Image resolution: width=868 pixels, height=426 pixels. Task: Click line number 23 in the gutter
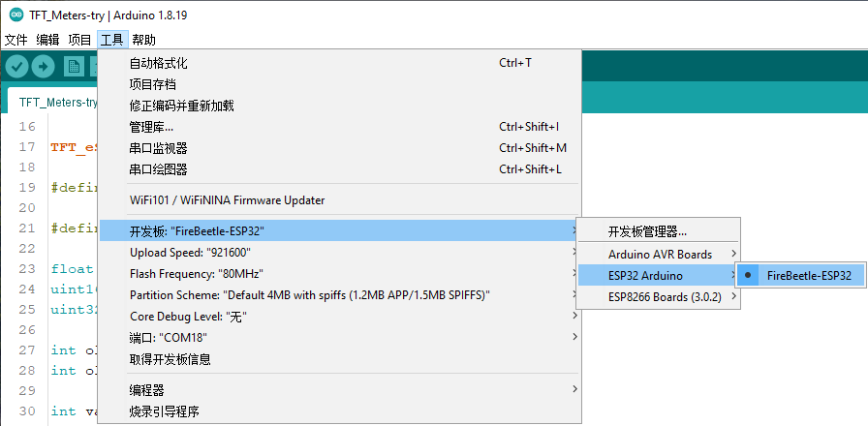point(26,269)
